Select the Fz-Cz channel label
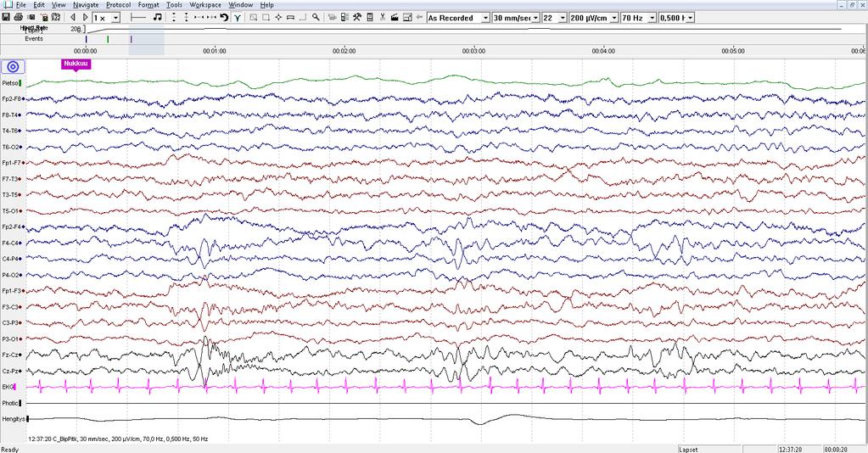Viewport: 868px width, 453px height. pos(12,355)
